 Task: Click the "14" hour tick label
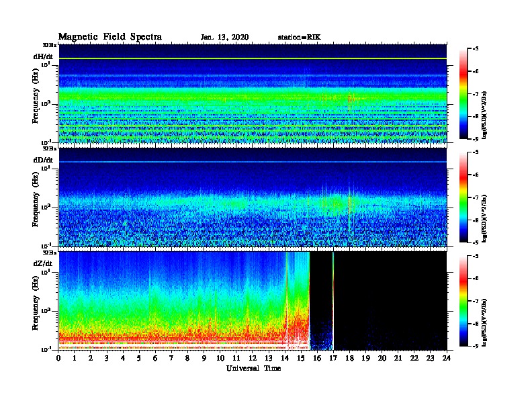[x=285, y=358]
